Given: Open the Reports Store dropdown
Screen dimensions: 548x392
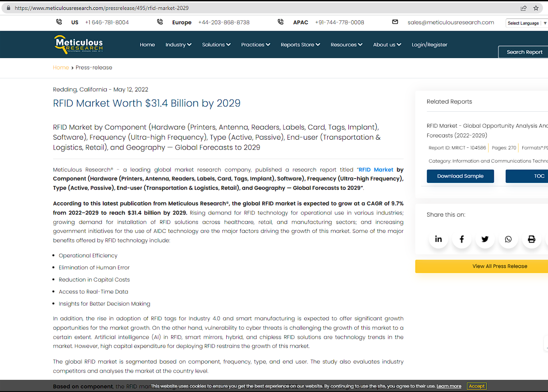Looking at the screenshot, I should pos(300,45).
